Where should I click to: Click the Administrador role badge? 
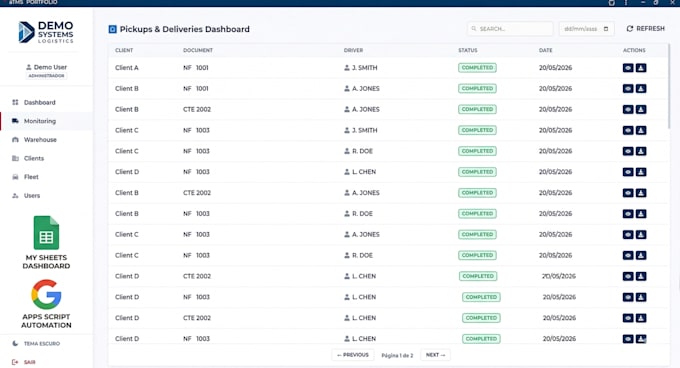click(46, 76)
